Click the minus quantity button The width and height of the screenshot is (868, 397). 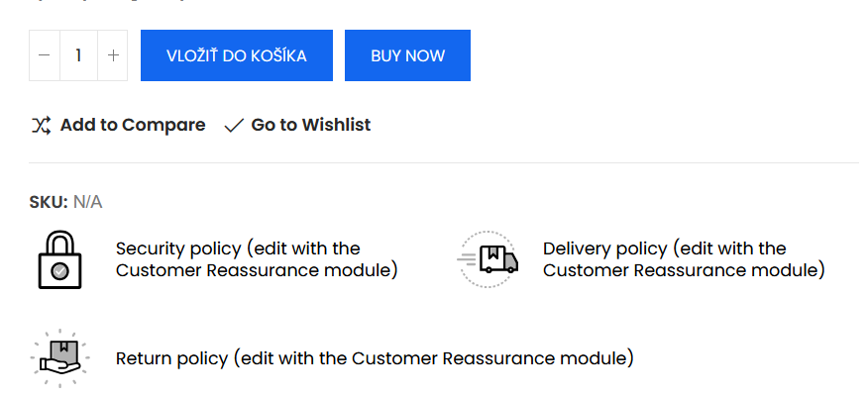tap(44, 55)
